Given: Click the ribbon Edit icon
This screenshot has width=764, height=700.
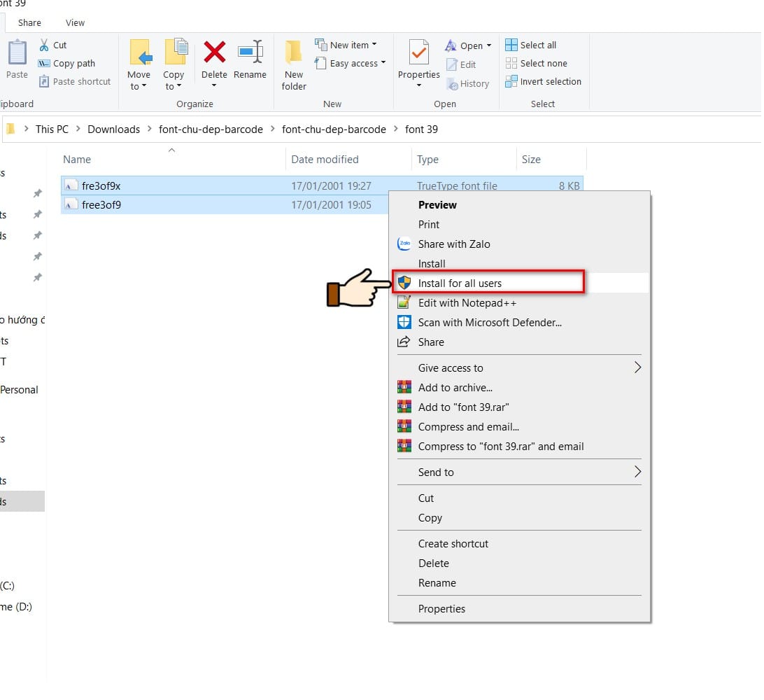Looking at the screenshot, I should pos(452,64).
